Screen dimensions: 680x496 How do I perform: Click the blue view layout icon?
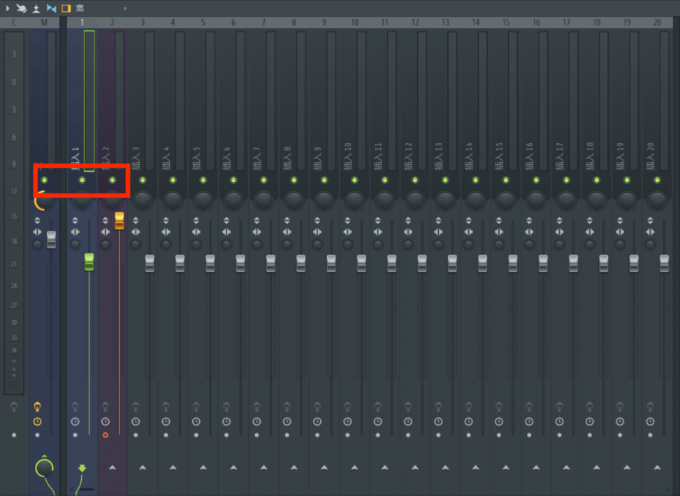coord(51,8)
